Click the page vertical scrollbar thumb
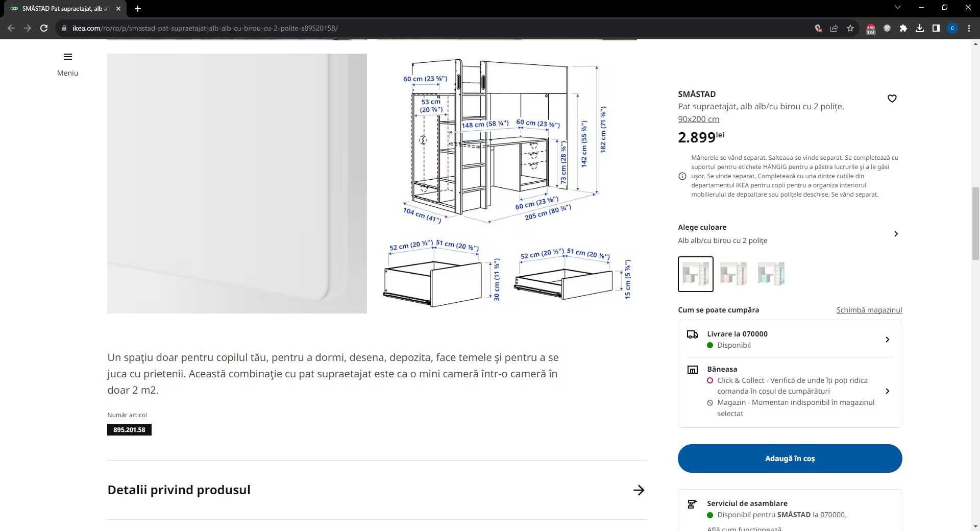The height and width of the screenshot is (531, 980). (975, 225)
